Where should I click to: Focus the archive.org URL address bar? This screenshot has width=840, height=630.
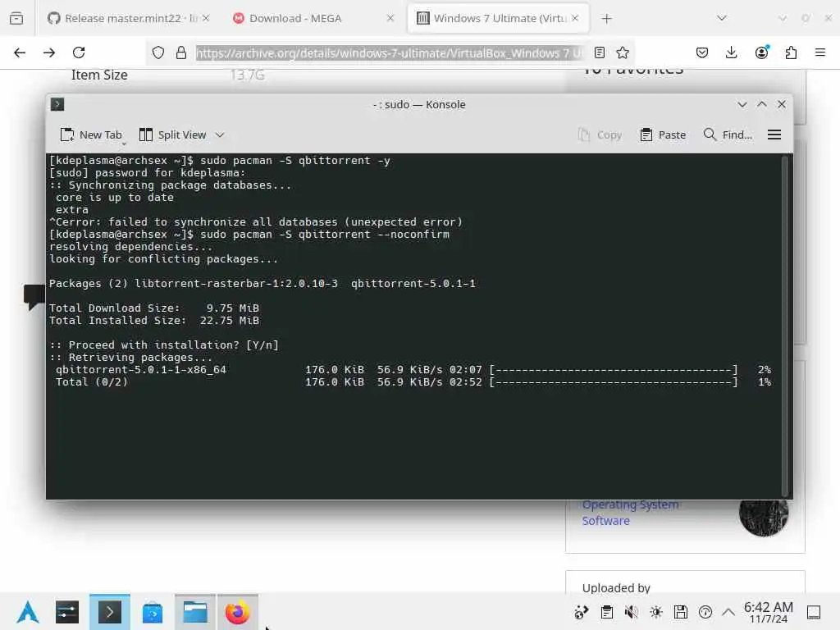389,52
